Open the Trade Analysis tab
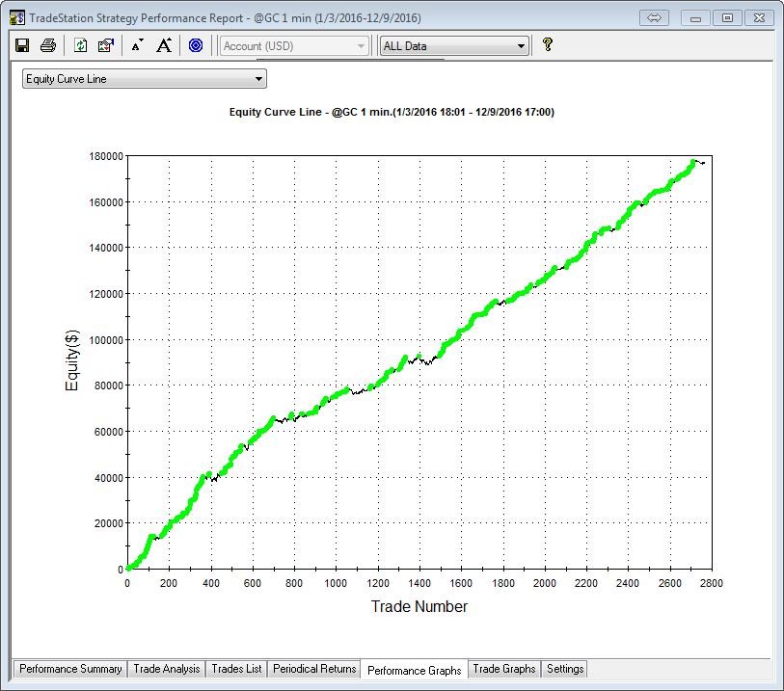Screen dimensions: 784x691 [x=167, y=669]
